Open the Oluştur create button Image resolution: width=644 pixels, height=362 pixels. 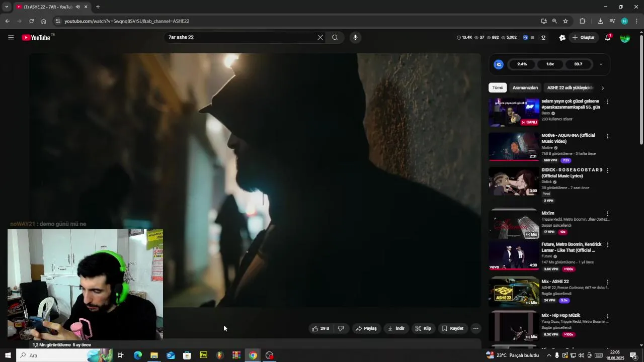(583, 38)
